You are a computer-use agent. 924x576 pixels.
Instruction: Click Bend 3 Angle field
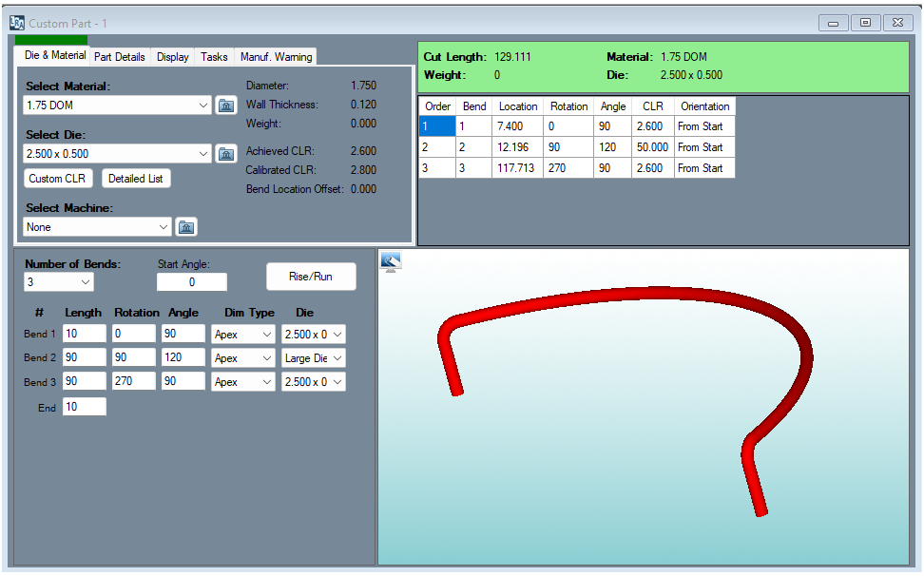(x=183, y=381)
